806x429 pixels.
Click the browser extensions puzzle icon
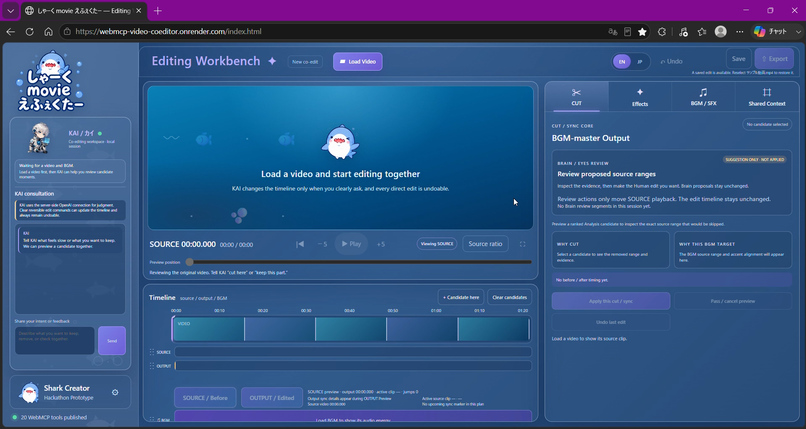tap(662, 32)
